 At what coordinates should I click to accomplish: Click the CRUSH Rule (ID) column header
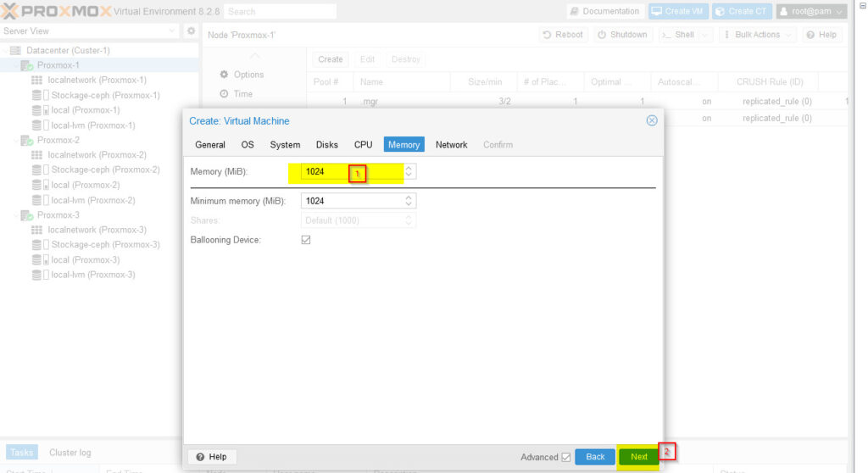(x=770, y=82)
